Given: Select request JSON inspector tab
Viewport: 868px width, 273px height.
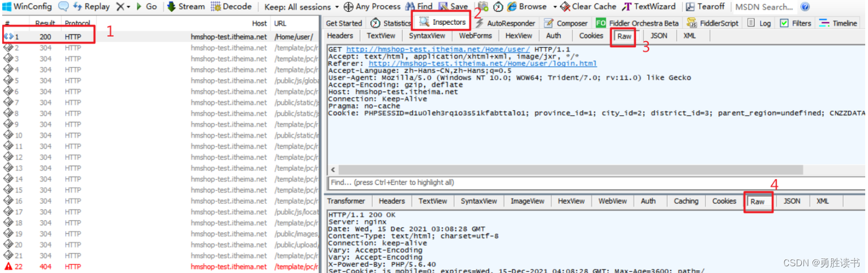Looking at the screenshot, I should [x=658, y=35].
